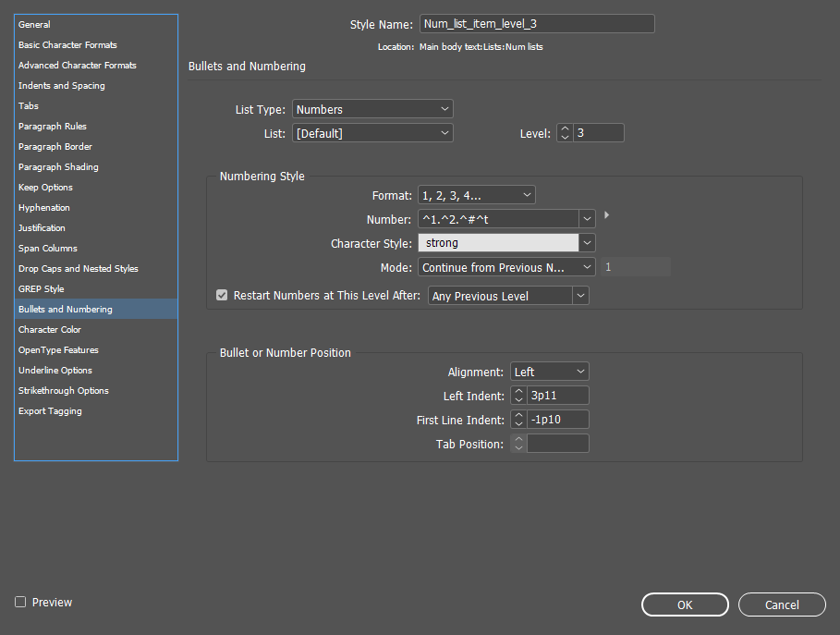Click the Character Style dropdown arrow
The image size is (840, 635).
[x=588, y=242]
